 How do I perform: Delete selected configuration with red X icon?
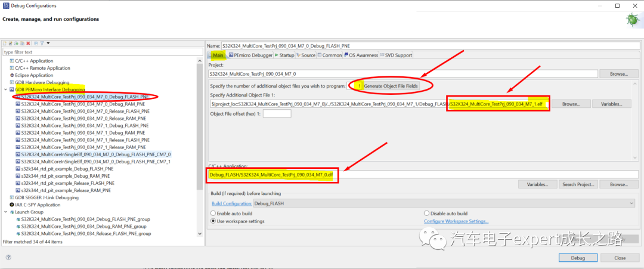(x=28, y=43)
